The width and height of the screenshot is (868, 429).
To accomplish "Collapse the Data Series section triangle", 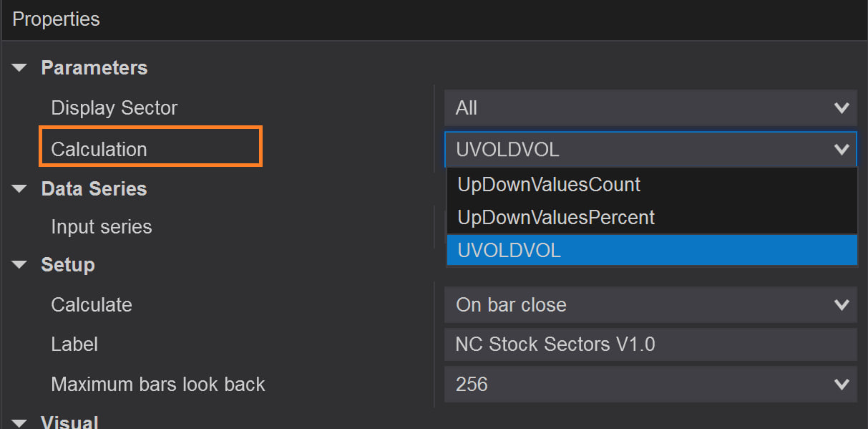I will pos(20,189).
